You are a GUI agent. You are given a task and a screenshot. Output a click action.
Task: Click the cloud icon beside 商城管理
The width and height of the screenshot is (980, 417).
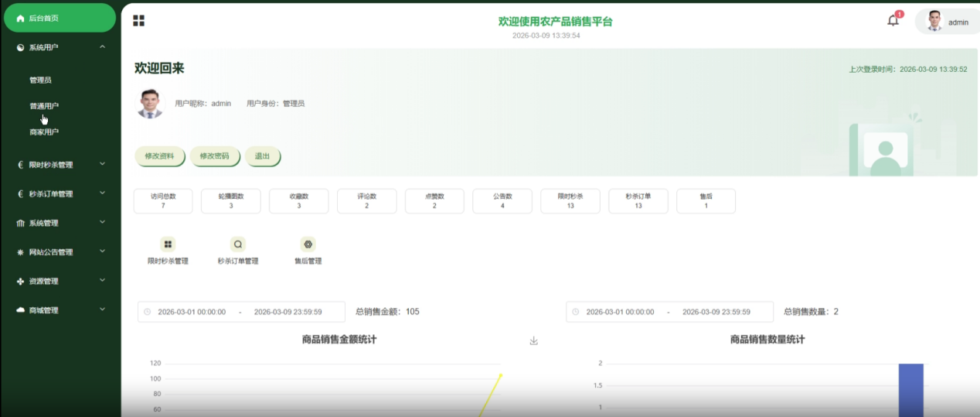[20, 310]
